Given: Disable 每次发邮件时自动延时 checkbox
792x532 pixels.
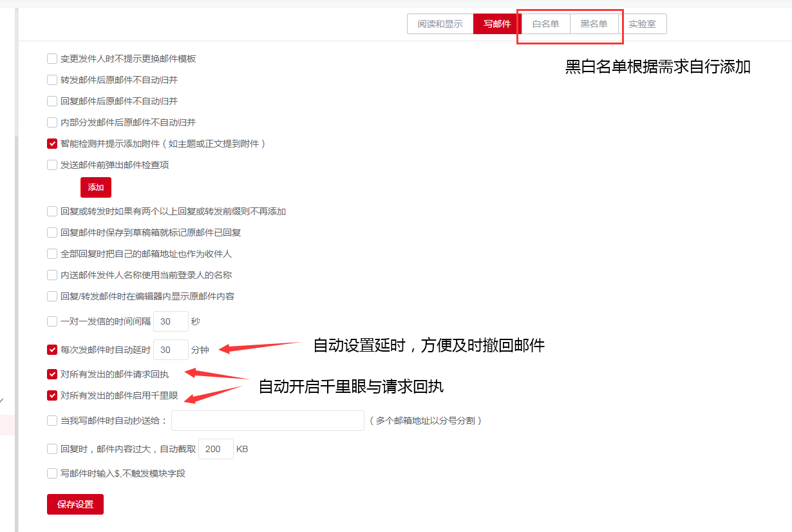Looking at the screenshot, I should pos(52,350).
